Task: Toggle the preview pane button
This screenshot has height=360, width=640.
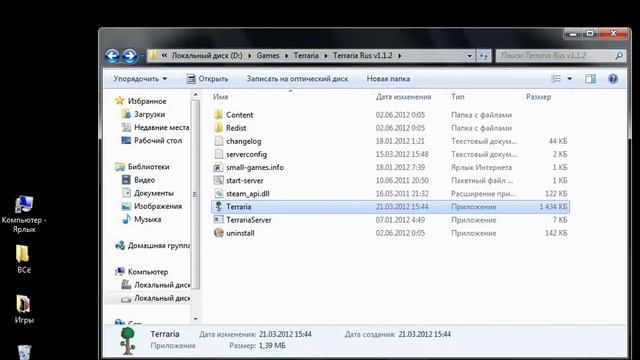Action: [x=590, y=79]
